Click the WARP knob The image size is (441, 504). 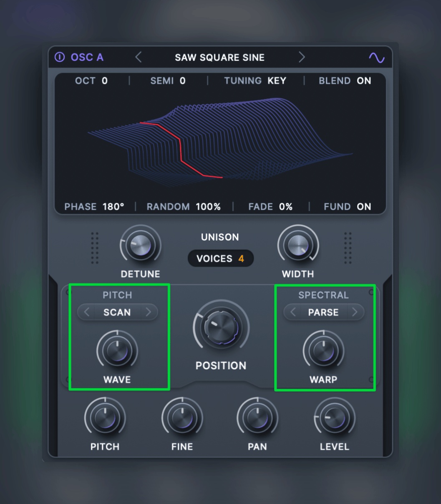click(x=323, y=351)
